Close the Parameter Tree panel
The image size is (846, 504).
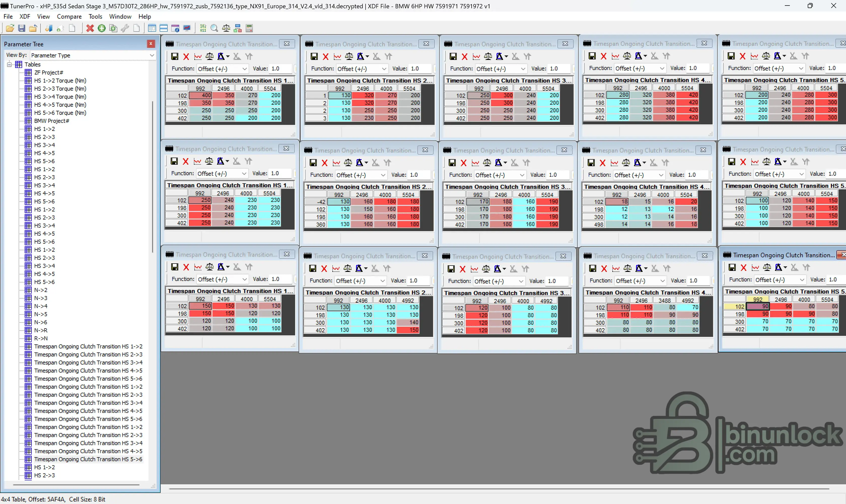click(151, 44)
